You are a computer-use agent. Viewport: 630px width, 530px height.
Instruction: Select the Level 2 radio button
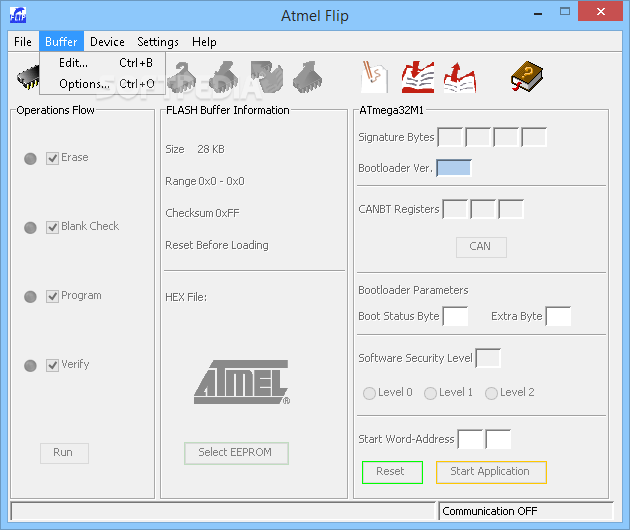tap(491, 393)
